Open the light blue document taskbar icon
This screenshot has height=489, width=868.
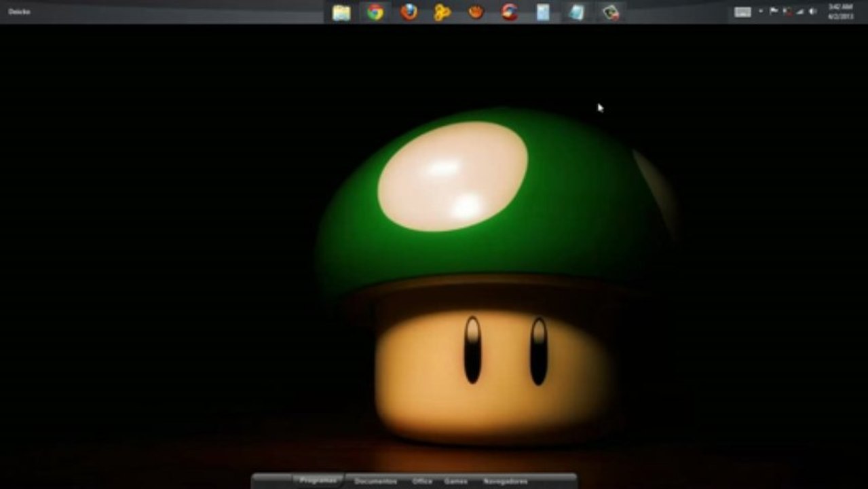tap(543, 12)
